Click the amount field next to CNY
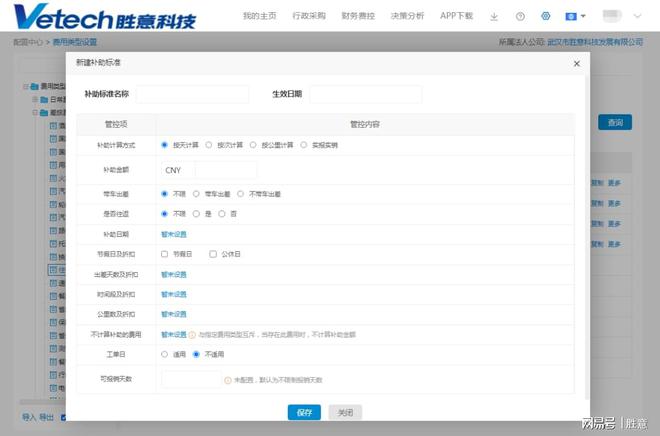The height and width of the screenshot is (436, 660). point(226,170)
